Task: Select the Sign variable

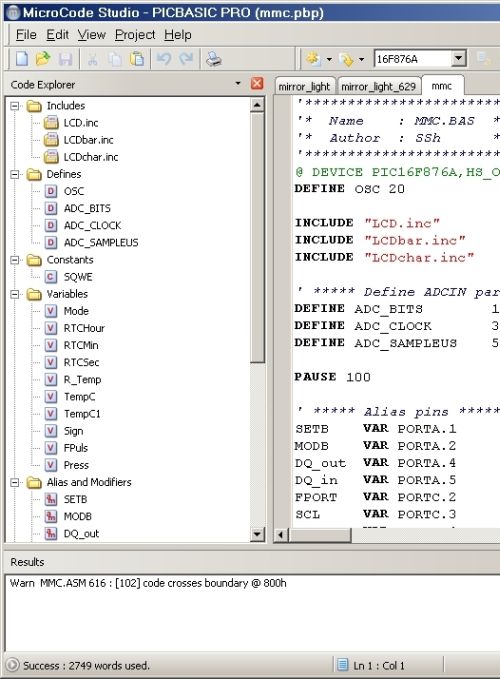Action: point(73,431)
